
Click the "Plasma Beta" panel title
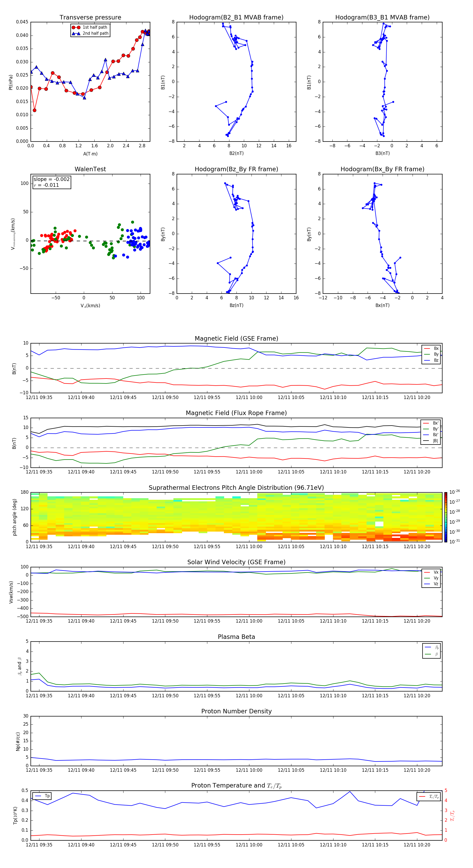(236, 637)
